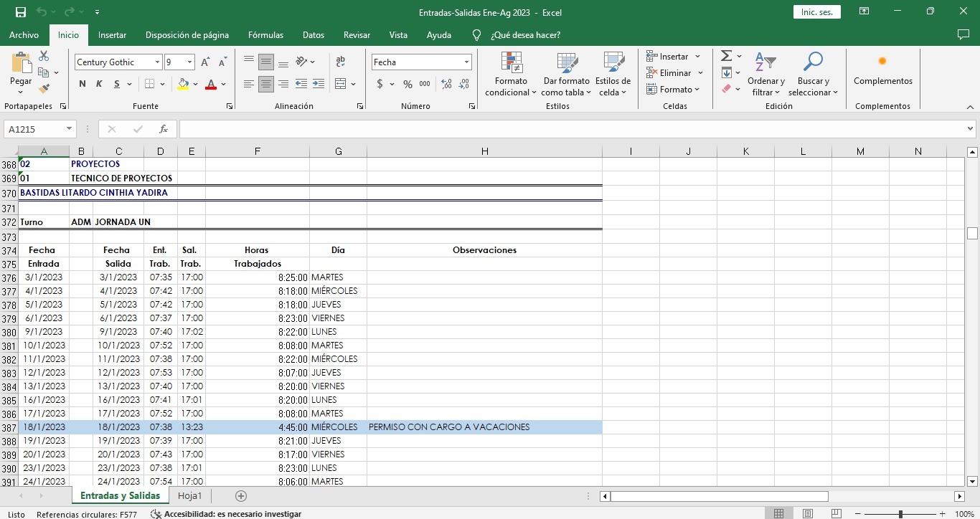Switch to Page Layout view in status bar
The height and width of the screenshot is (519, 980).
point(807,514)
